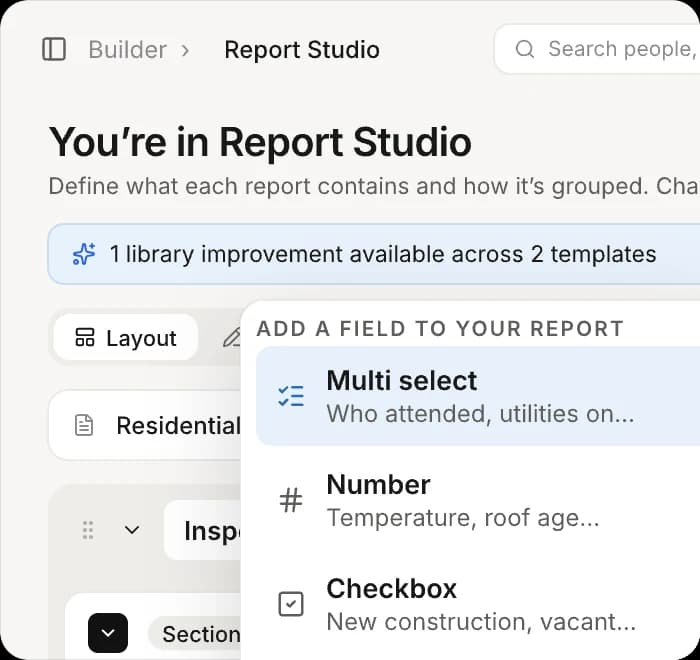Click the 'Add a field to your report' label
Viewport: 700px width, 660px height.
(440, 329)
